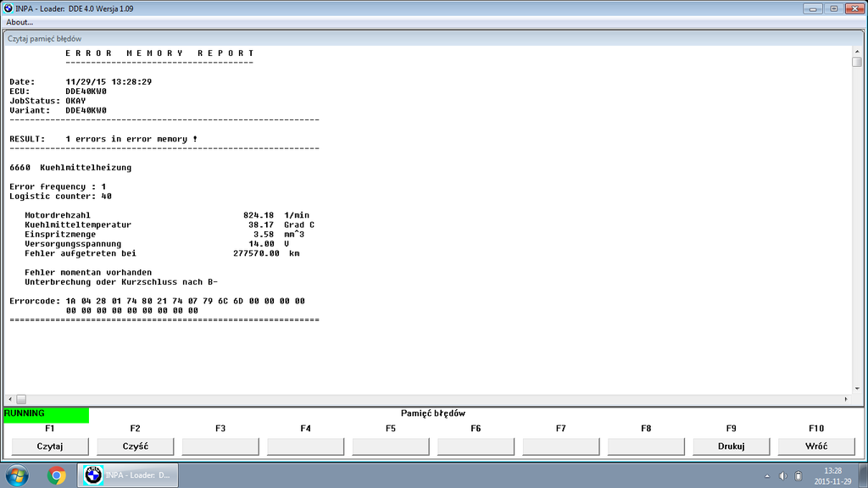
Task: Close the INPA window
Action: pyautogui.click(x=854, y=8)
